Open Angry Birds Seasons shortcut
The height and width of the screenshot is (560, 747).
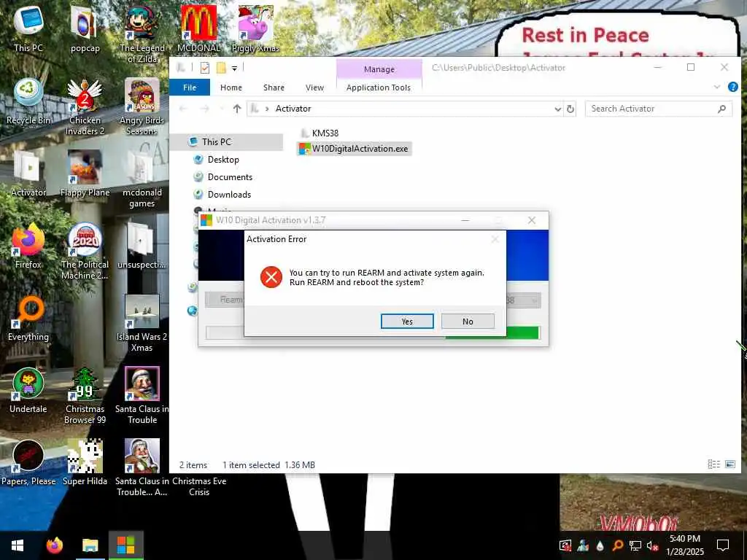142,106
